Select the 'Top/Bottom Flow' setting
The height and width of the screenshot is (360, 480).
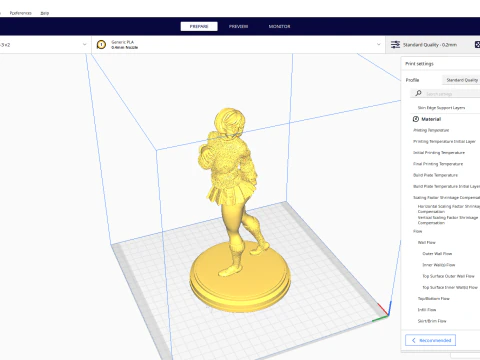pyautogui.click(x=433, y=299)
